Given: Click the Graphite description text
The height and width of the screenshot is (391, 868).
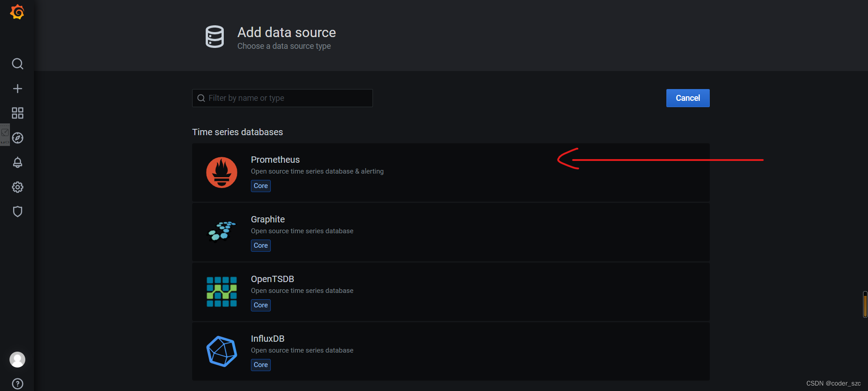Looking at the screenshot, I should coord(302,231).
